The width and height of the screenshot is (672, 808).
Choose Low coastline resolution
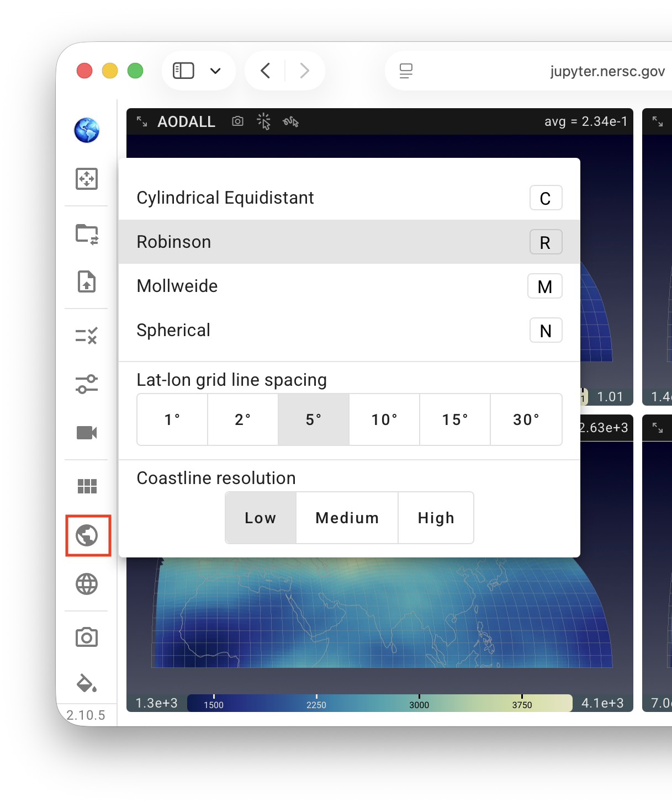261,518
